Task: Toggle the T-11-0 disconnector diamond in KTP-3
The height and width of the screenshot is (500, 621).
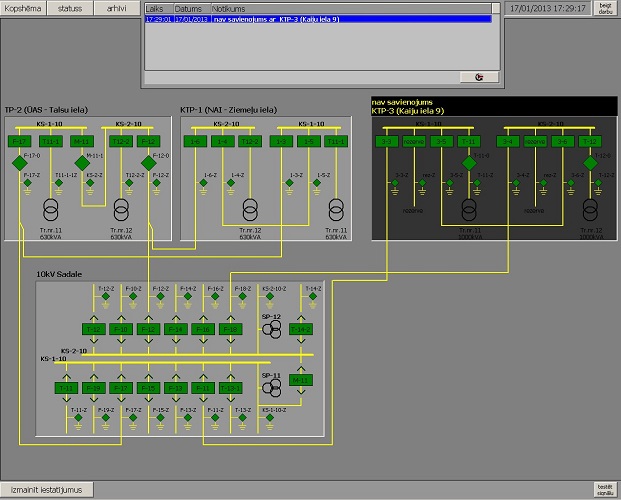Action: point(468,161)
